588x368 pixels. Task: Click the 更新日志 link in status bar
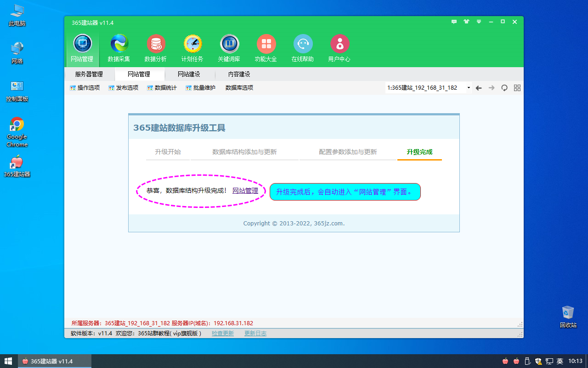click(x=255, y=333)
